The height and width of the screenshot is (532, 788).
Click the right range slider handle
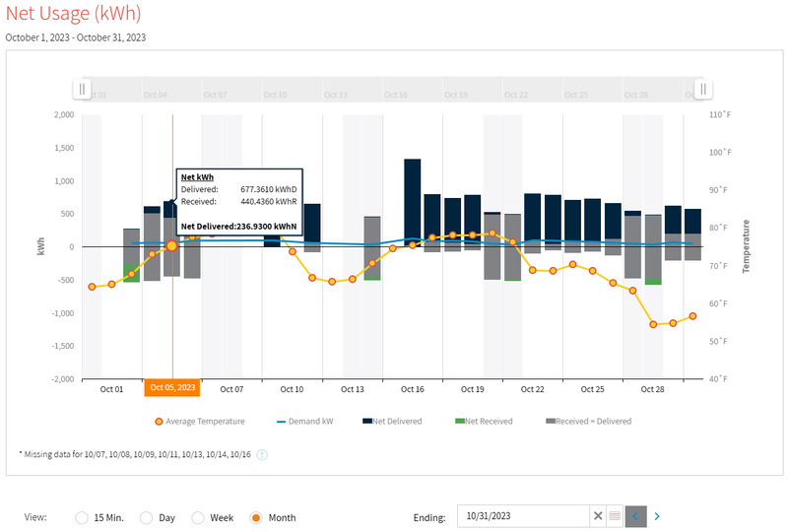tap(702, 90)
